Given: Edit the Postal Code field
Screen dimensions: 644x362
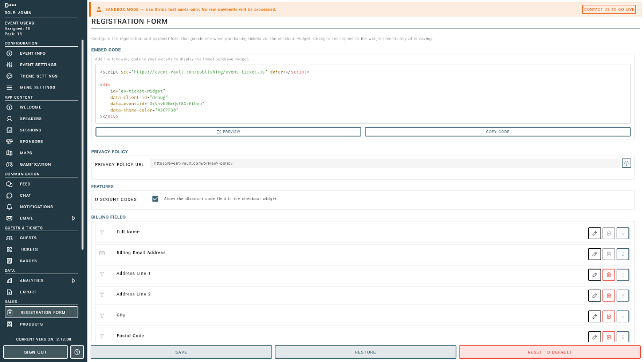Looking at the screenshot, I should pyautogui.click(x=595, y=337).
